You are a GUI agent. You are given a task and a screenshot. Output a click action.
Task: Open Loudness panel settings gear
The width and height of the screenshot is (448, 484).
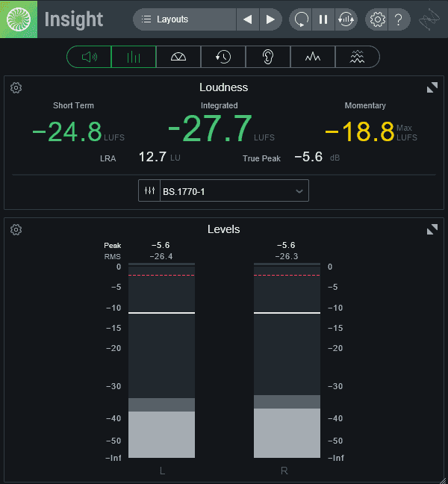(16, 88)
